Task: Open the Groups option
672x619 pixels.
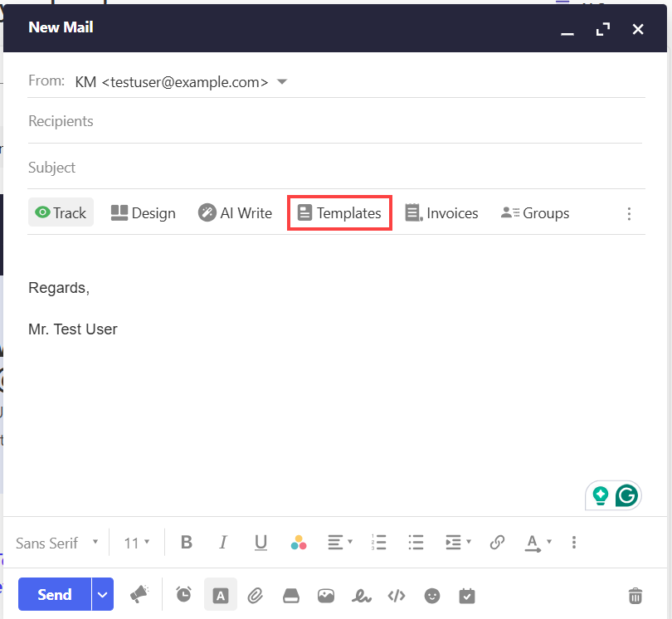Action: click(x=535, y=213)
